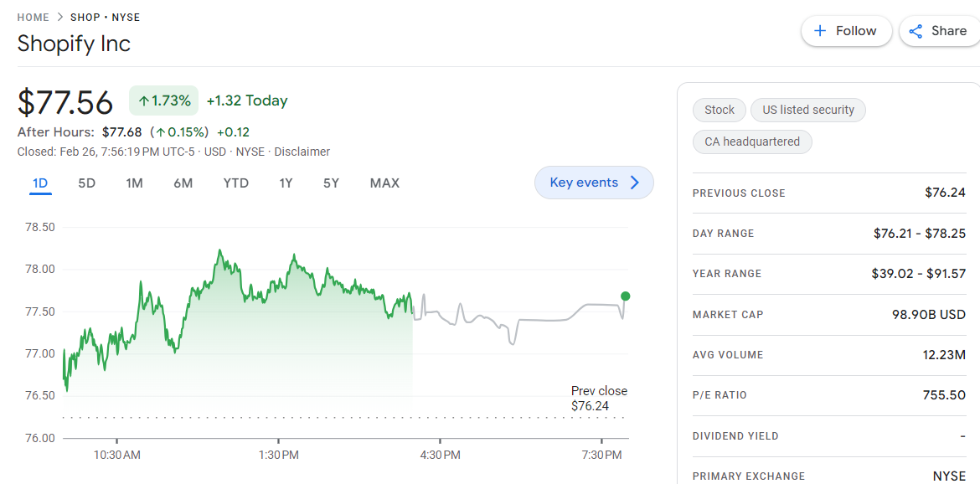The image size is (980, 484).
Task: Click the MARKET CAP label
Action: click(x=728, y=315)
